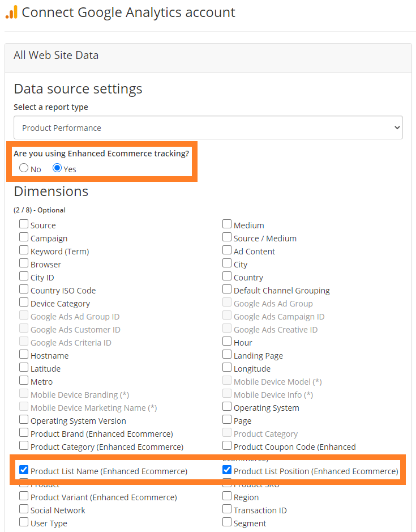Select No for Enhanced Ecommerce tracking
416x532 pixels.
24,168
